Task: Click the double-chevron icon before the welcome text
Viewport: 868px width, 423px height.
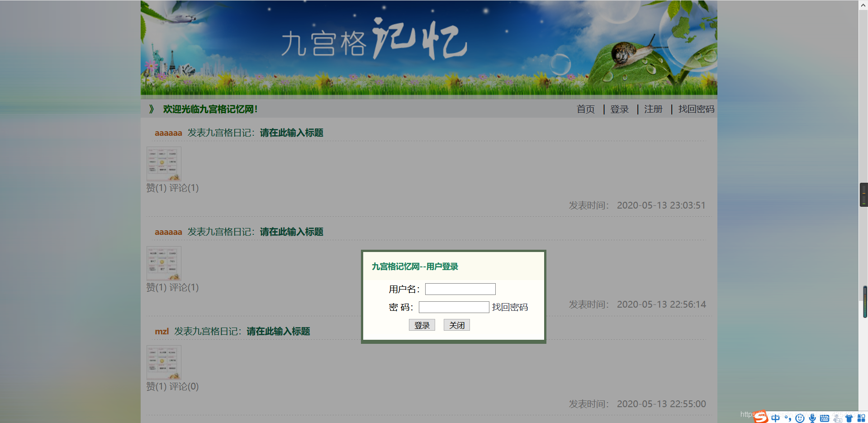Action: [x=151, y=109]
